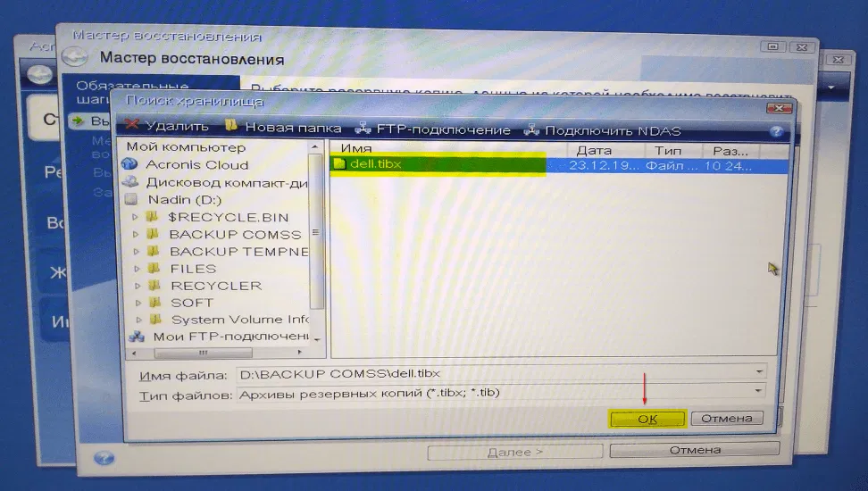Click Далее > in Мастер восстановления window
868x491 pixels.
coord(515,453)
